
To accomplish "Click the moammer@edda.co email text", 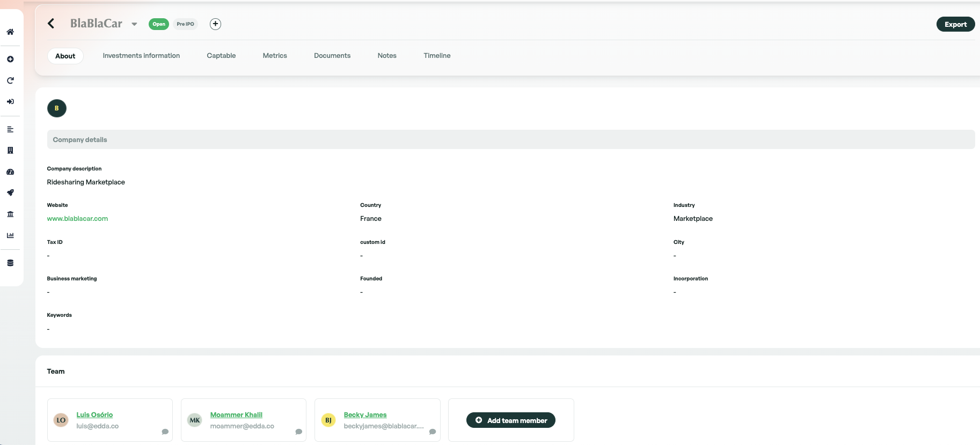I will pyautogui.click(x=242, y=426).
